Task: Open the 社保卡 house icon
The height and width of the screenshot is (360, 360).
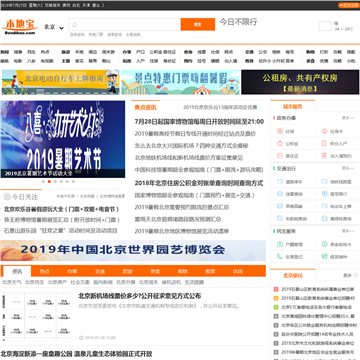Action: tap(324, 131)
